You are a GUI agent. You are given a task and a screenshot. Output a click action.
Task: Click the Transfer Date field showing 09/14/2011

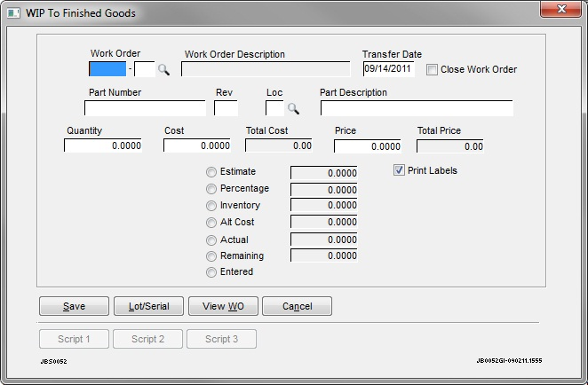pos(388,69)
